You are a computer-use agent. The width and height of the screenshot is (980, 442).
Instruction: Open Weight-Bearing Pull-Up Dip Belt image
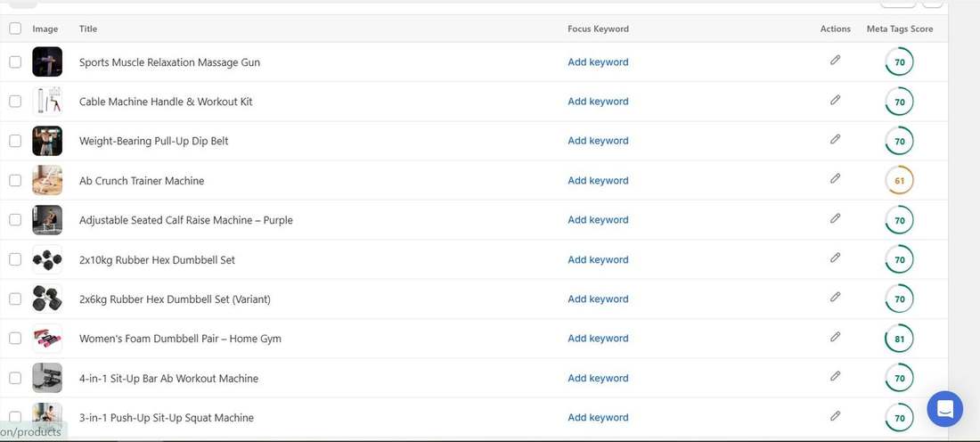click(x=47, y=141)
